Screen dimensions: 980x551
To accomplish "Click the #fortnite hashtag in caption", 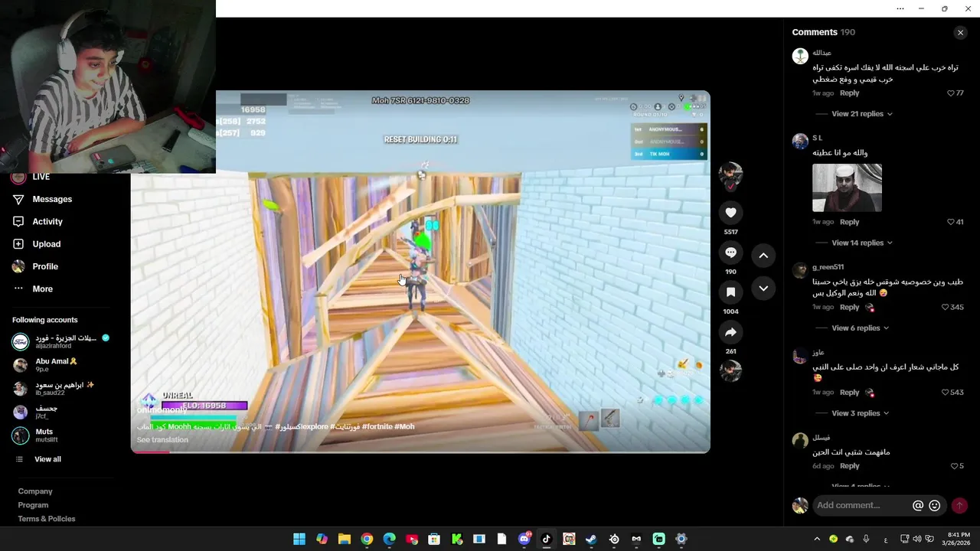I will click(377, 427).
